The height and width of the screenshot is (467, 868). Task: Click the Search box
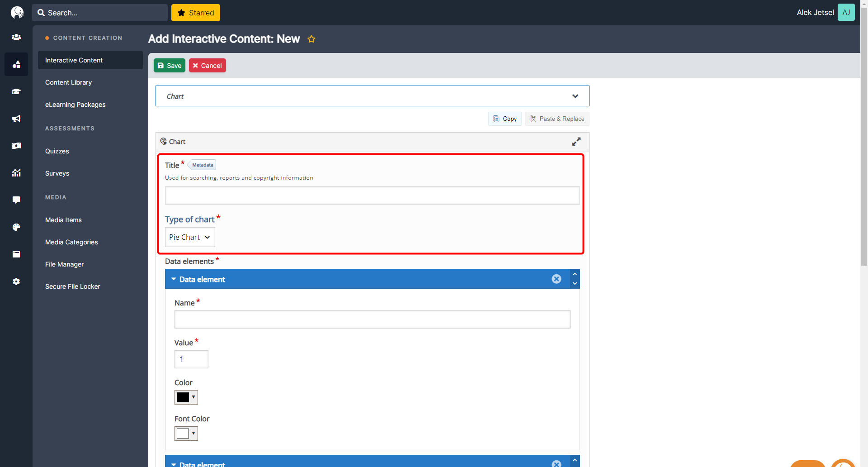(x=100, y=13)
